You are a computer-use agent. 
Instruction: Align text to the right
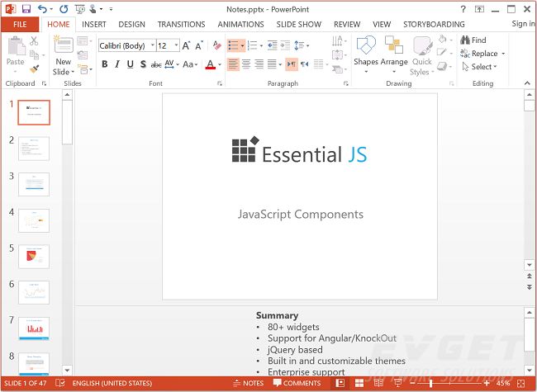(x=259, y=64)
